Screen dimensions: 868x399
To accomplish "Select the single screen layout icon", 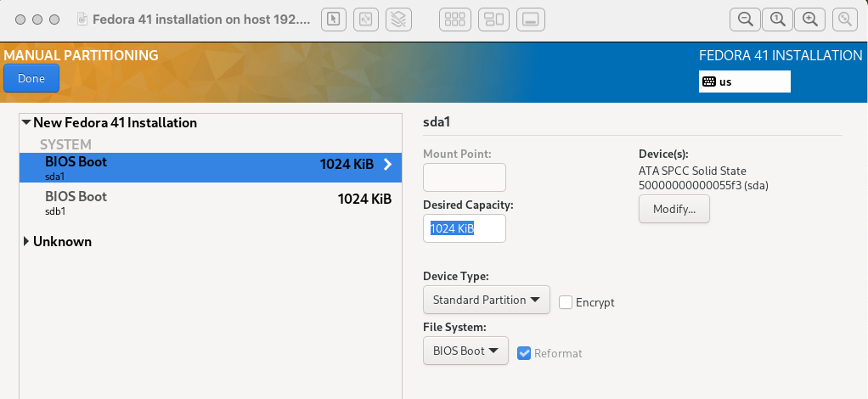I will click(531, 20).
